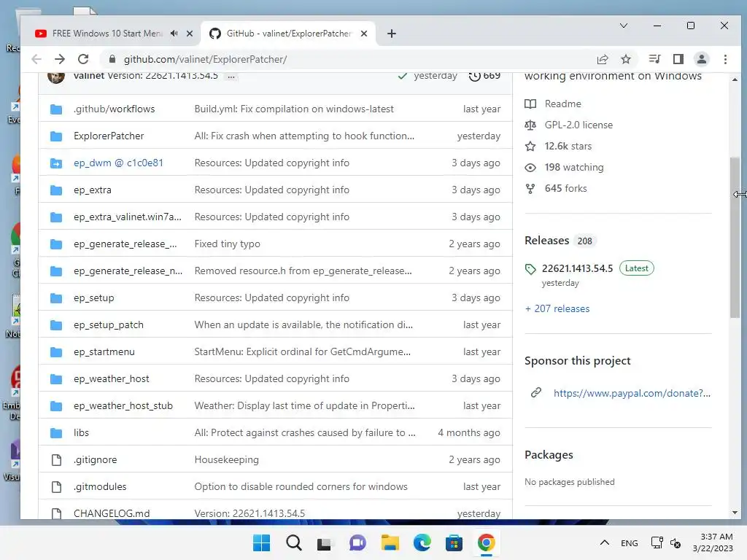747x560 pixels.
Task: Toggle the browser side panel icon
Action: click(x=678, y=59)
